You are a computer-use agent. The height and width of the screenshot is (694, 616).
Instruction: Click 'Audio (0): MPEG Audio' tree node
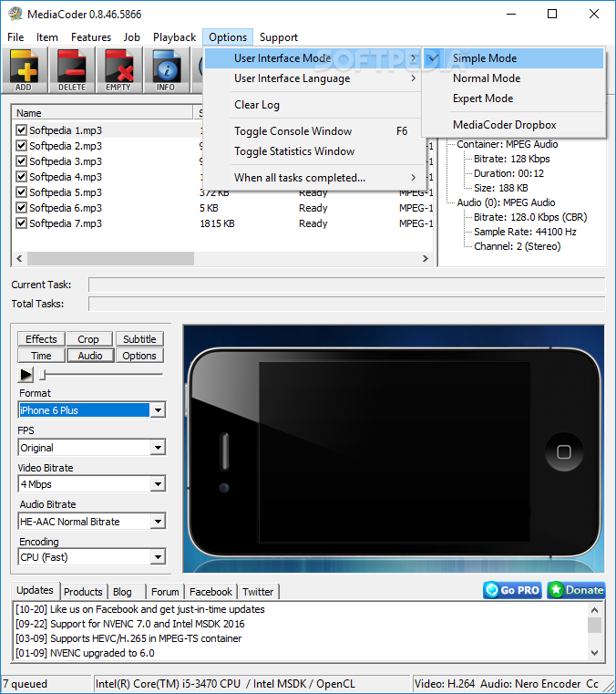click(x=506, y=202)
